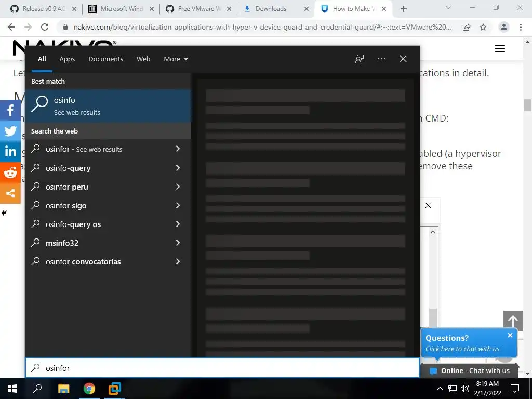Viewport: 532px width, 399px height.
Task: Open File Explorer from the taskbar
Action: click(x=63, y=389)
